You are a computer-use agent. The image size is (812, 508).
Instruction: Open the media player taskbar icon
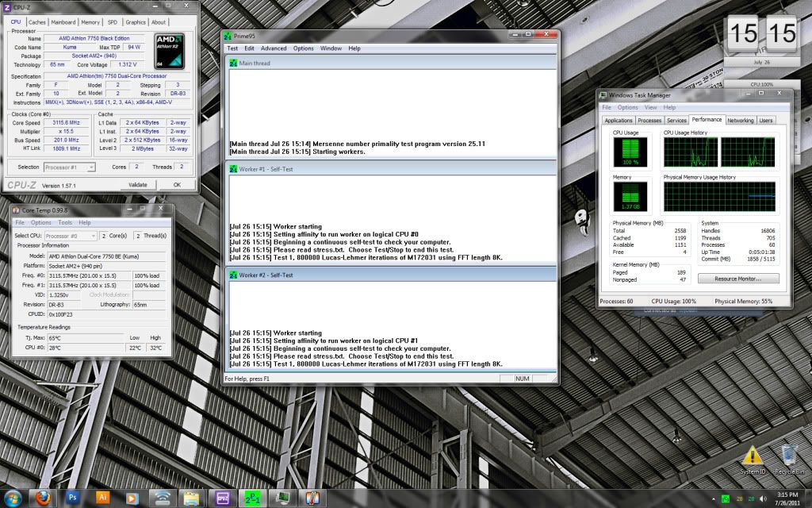click(x=132, y=498)
